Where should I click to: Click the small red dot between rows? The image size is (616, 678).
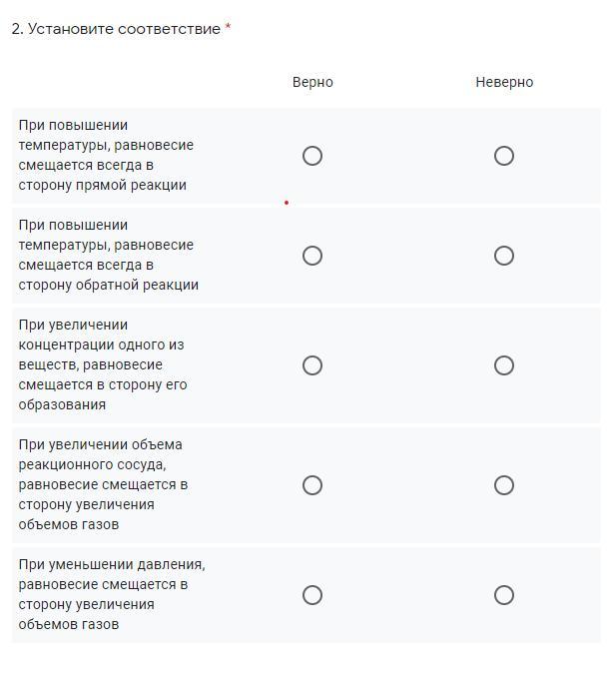tap(287, 203)
